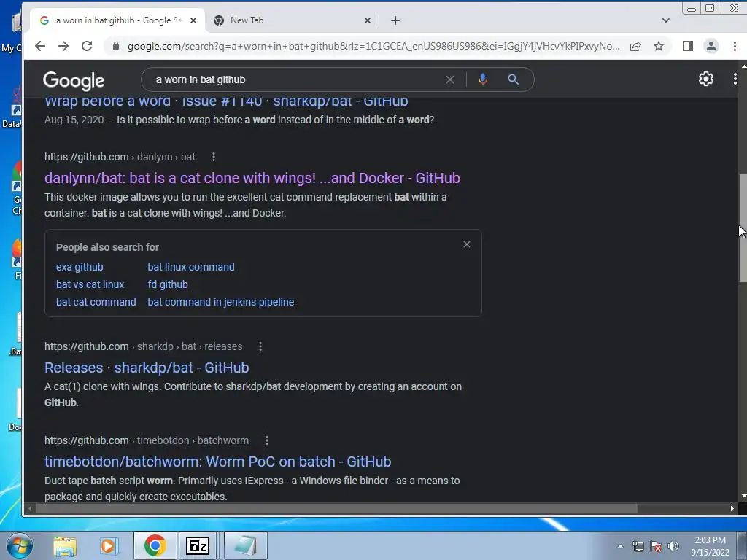Open a new tab with the plus button
Screen dimensions: 747x560
(x=395, y=20)
